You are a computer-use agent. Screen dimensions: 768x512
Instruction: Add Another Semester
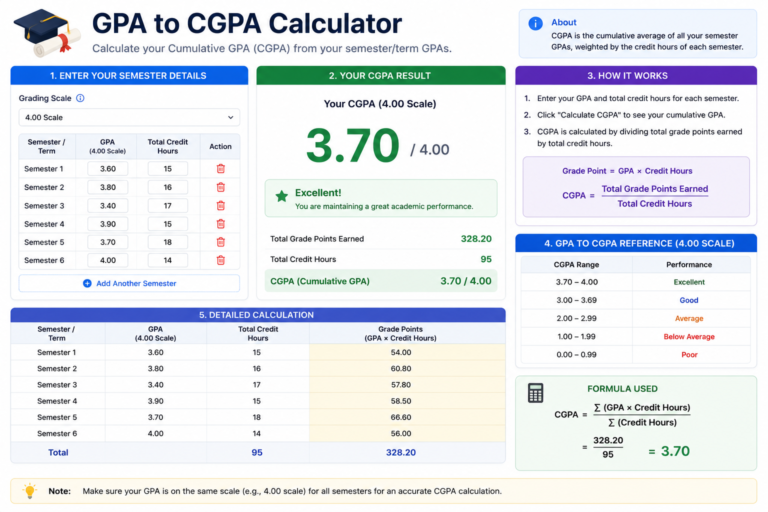pos(129,283)
